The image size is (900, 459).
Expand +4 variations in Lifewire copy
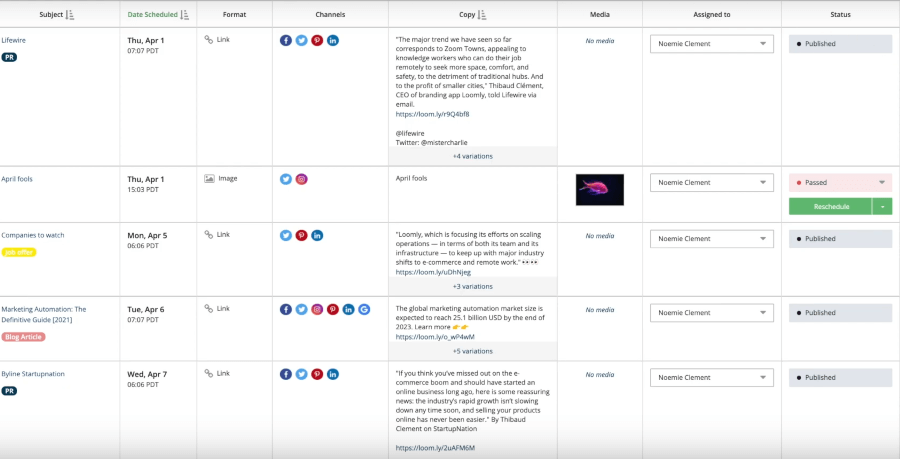(472, 156)
